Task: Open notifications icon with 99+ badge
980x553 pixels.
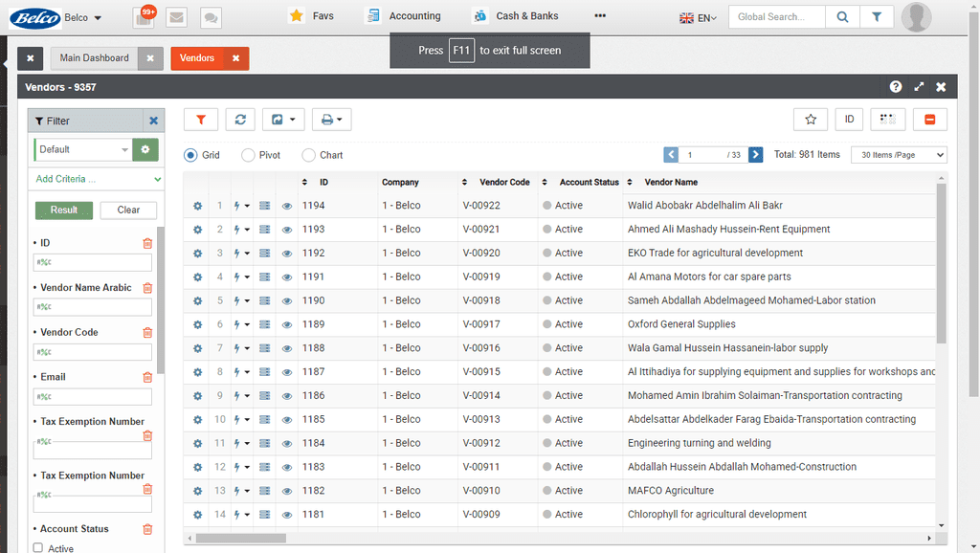Action: point(144,17)
